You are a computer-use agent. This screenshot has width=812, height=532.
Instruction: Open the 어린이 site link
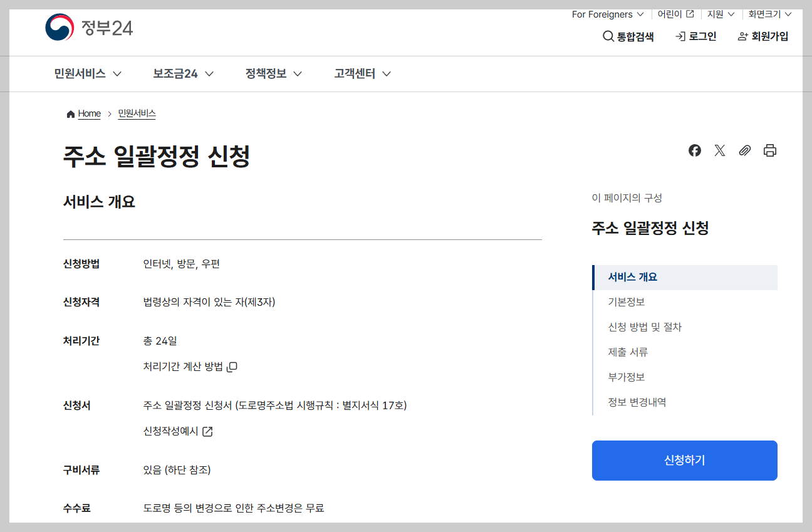(675, 14)
